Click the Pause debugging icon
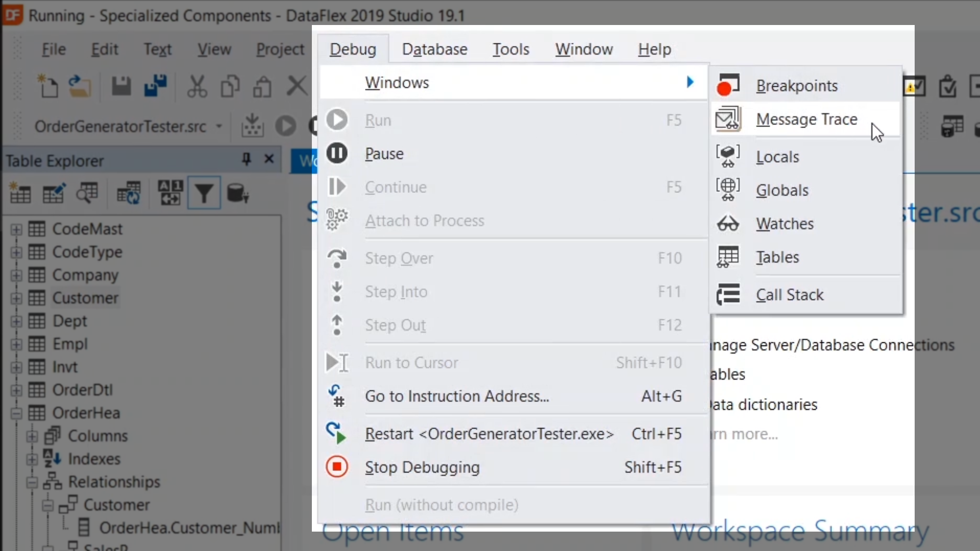 pos(337,153)
